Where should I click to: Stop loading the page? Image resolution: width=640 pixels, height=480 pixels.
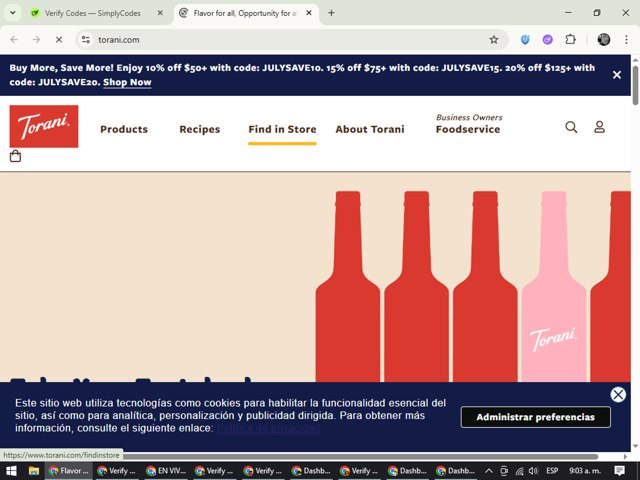coord(59,40)
